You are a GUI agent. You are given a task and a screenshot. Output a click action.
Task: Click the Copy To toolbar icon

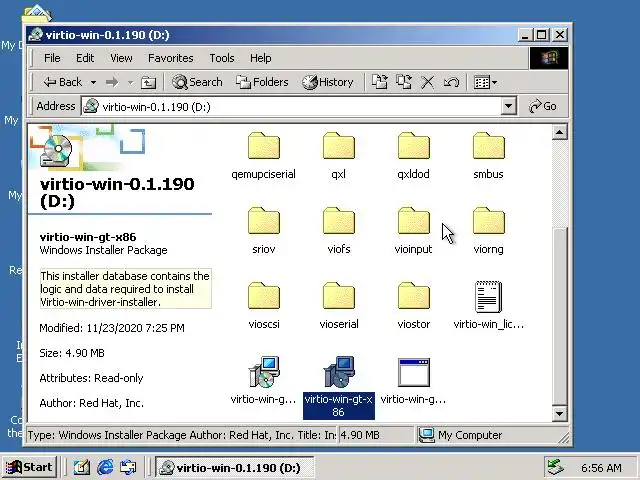pos(403,82)
